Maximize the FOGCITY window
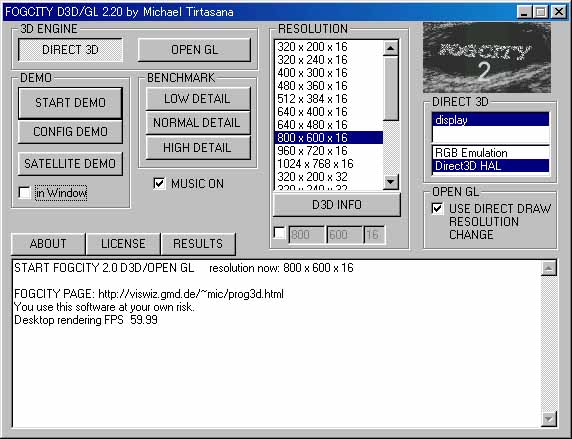 [x=540, y=12]
